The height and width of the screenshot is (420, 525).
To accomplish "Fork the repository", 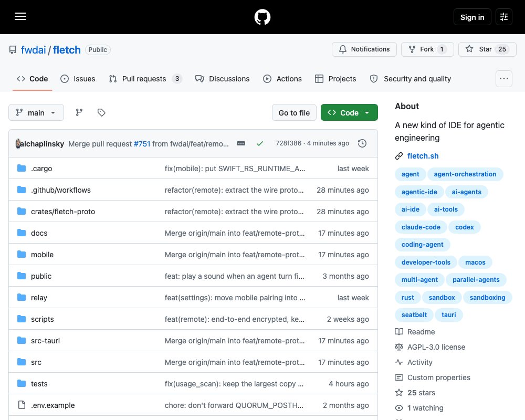I will click(427, 49).
